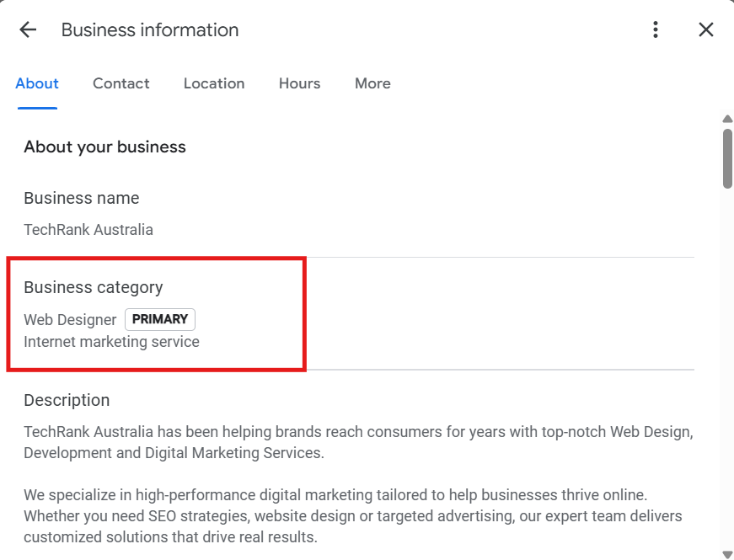734x560 pixels.
Task: Close the Business information panel
Action: pos(706,30)
